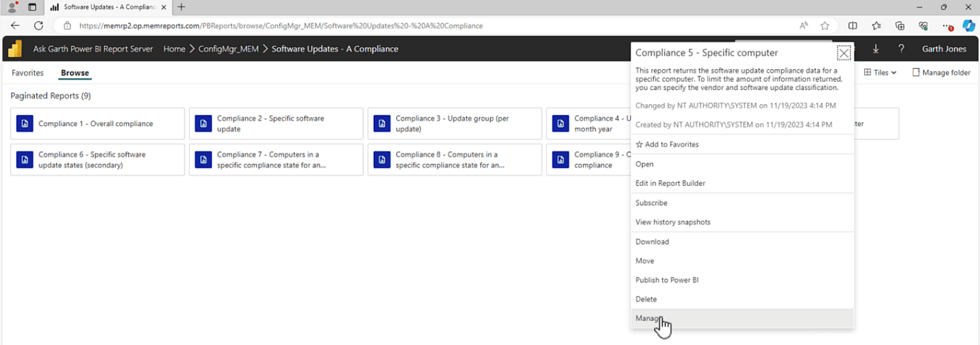Click the Power BI logo icon
The height and width of the screenshot is (345, 980).
(15, 49)
